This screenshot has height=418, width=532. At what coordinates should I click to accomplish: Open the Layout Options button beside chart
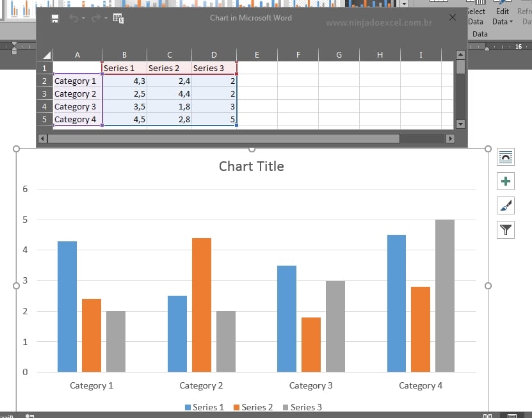[x=506, y=157]
